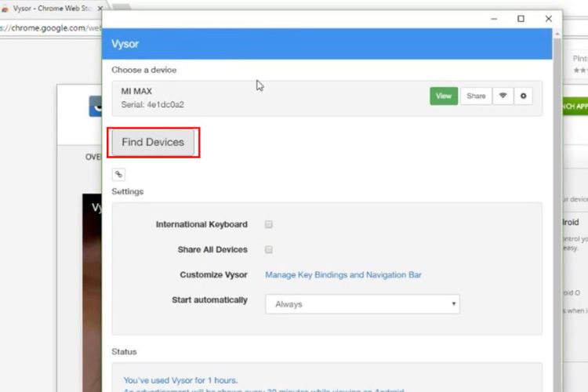Click the 'Settings' section heading

click(x=128, y=191)
